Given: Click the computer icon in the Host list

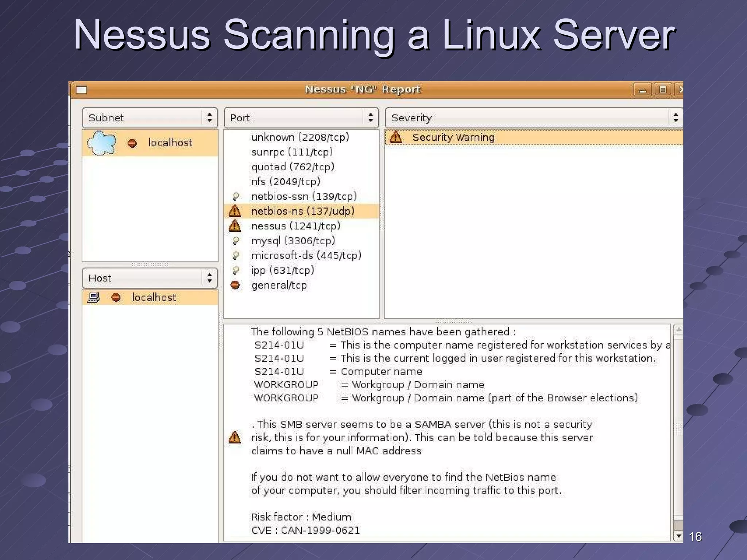Looking at the screenshot, I should point(94,297).
